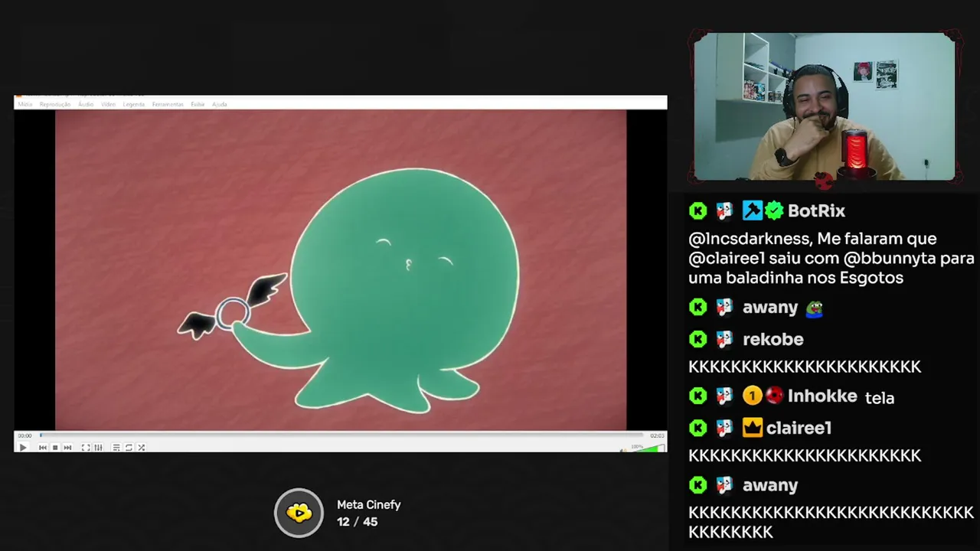This screenshot has height=551, width=980.
Task: Show the VLC playlist
Action: [116, 448]
